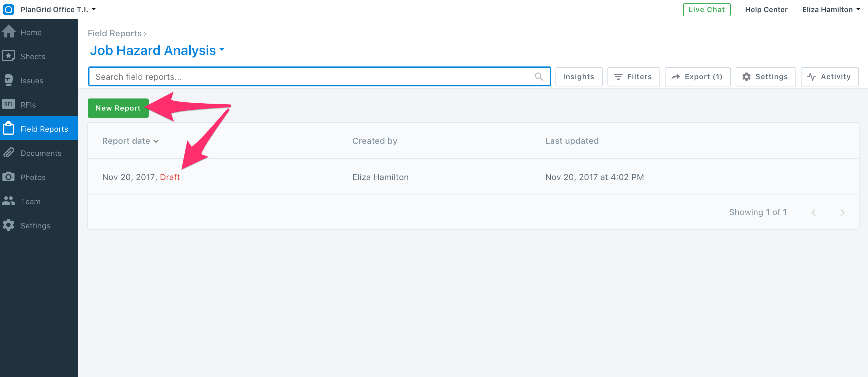Select Team in the sidebar
Image resolution: width=868 pixels, height=377 pixels.
(39, 201)
